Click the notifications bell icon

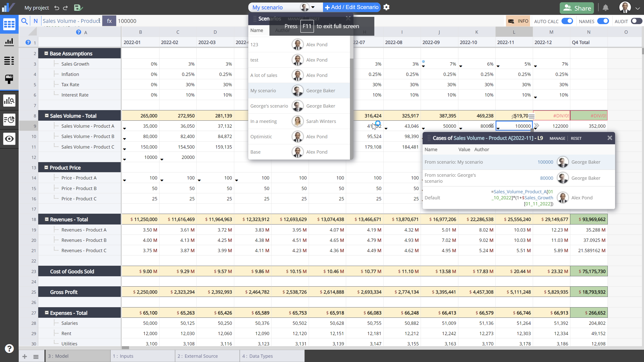(606, 8)
